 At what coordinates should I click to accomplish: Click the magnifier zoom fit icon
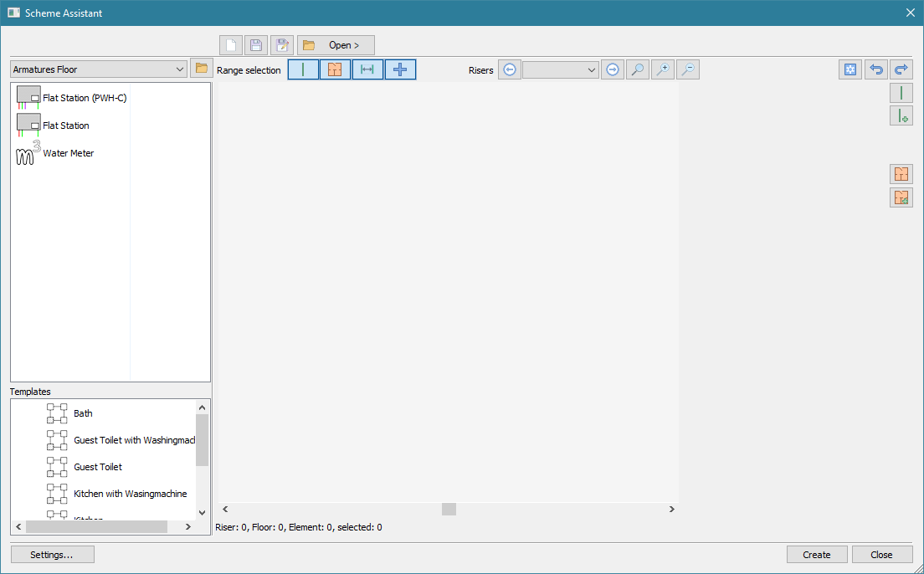coord(638,69)
